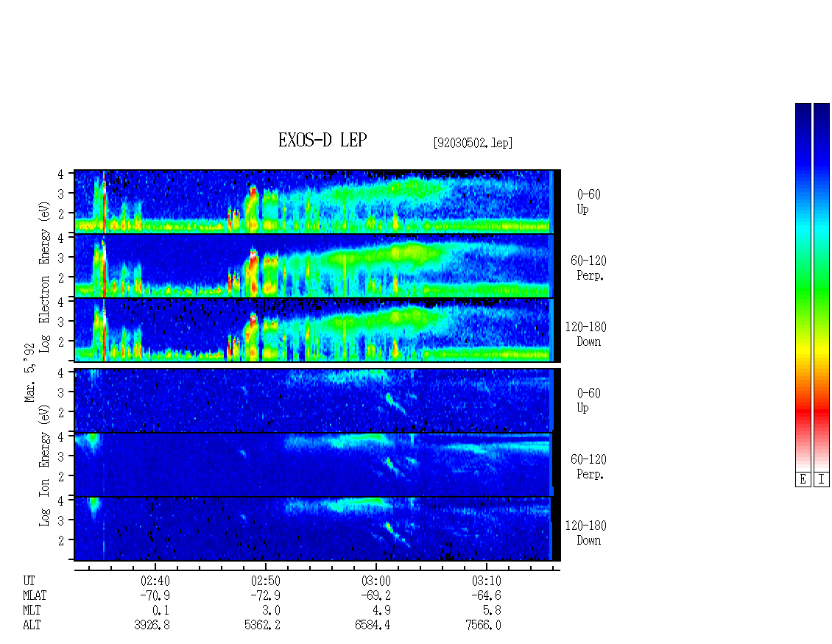This screenshot has width=832, height=644.
Task: Click the 02:50 UT tick label
Action: pos(265,581)
